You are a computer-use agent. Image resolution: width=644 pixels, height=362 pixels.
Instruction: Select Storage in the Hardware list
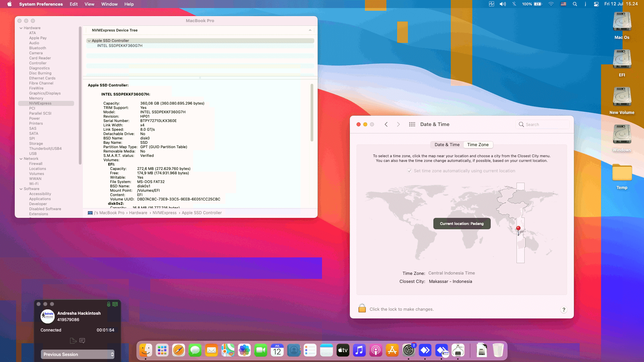[x=36, y=144]
